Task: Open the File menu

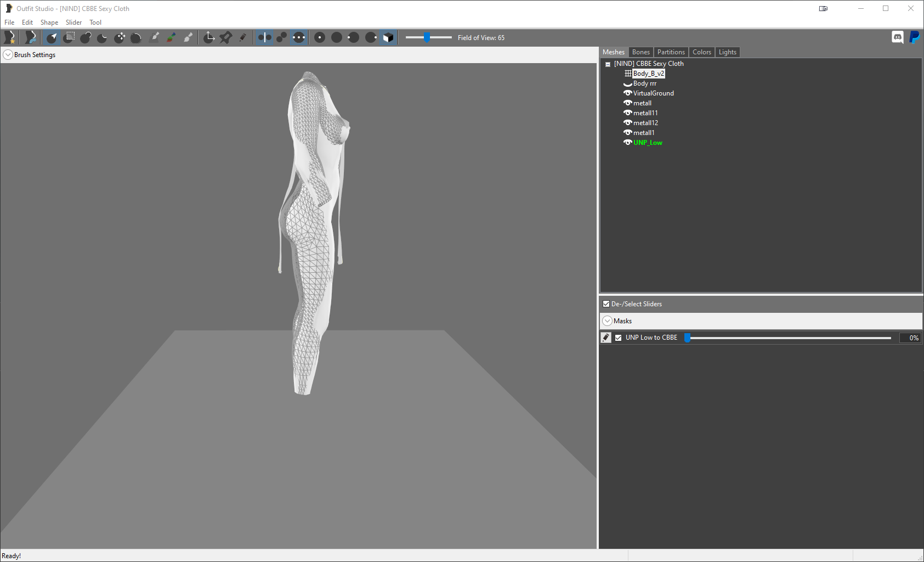Action: pyautogui.click(x=9, y=23)
